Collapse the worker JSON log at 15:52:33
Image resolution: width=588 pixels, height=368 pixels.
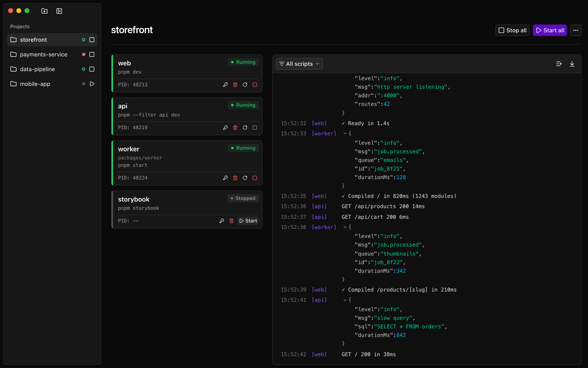pyautogui.click(x=345, y=133)
